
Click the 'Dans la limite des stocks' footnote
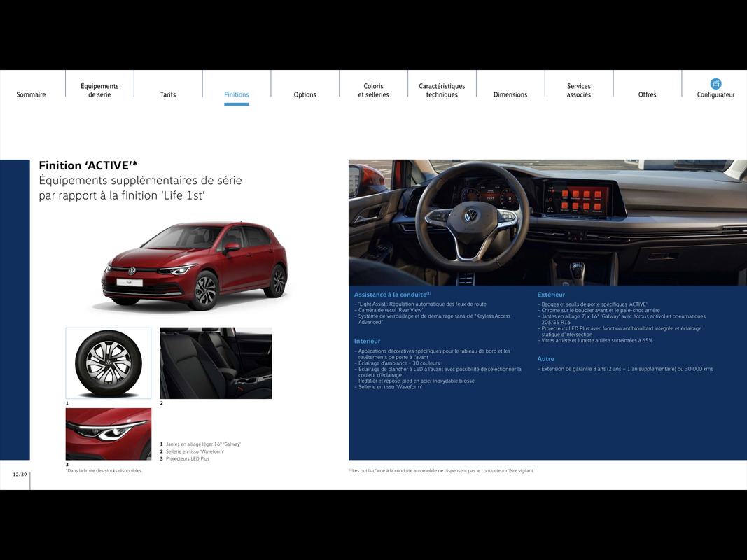click(104, 471)
